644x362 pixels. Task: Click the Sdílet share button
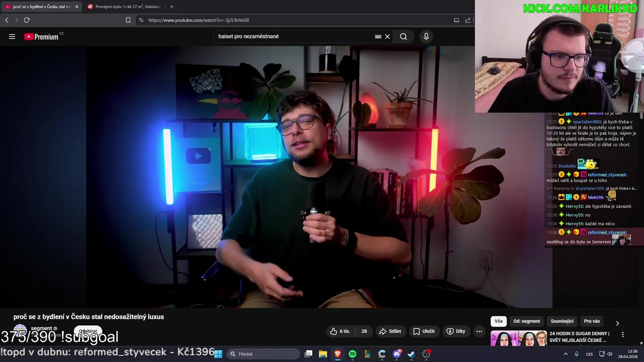pos(390,331)
